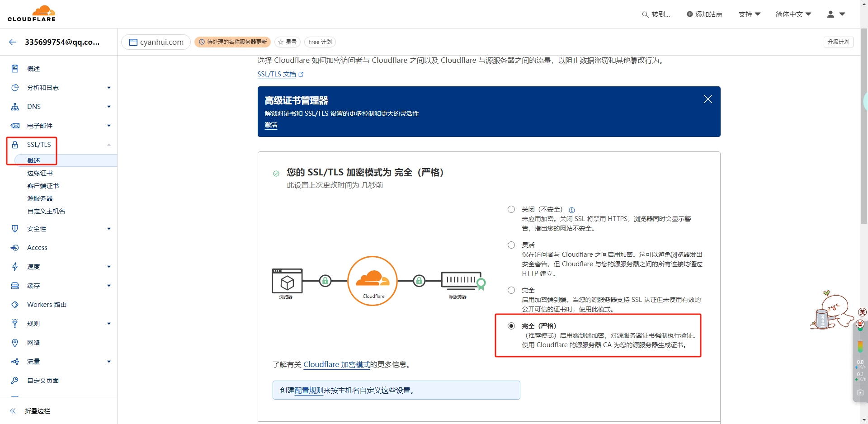
Task: Open the 客户端证书 submenu item
Action: point(43,186)
